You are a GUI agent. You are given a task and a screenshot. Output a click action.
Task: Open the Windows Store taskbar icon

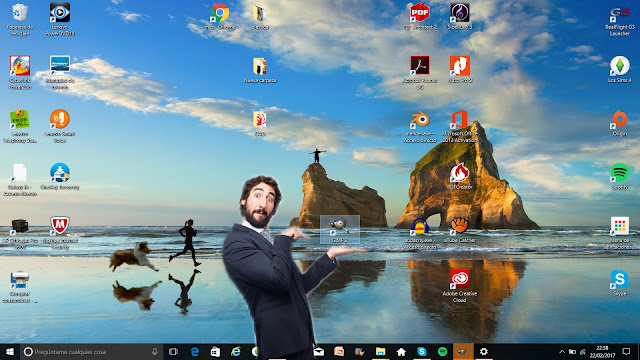tap(215, 351)
